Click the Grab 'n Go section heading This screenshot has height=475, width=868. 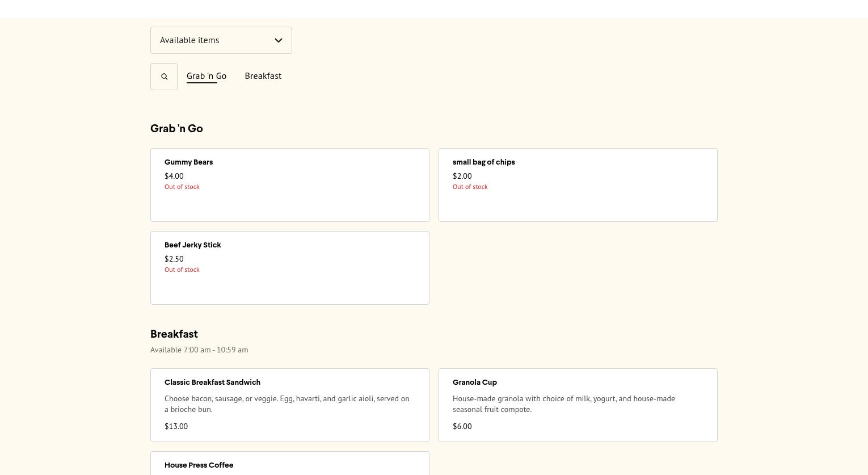(x=176, y=129)
